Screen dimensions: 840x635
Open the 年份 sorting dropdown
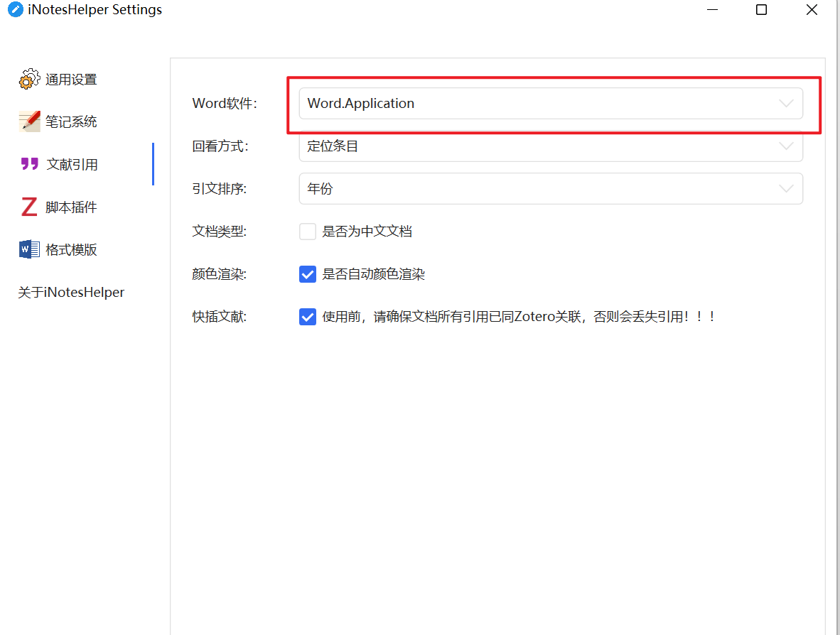[551, 188]
